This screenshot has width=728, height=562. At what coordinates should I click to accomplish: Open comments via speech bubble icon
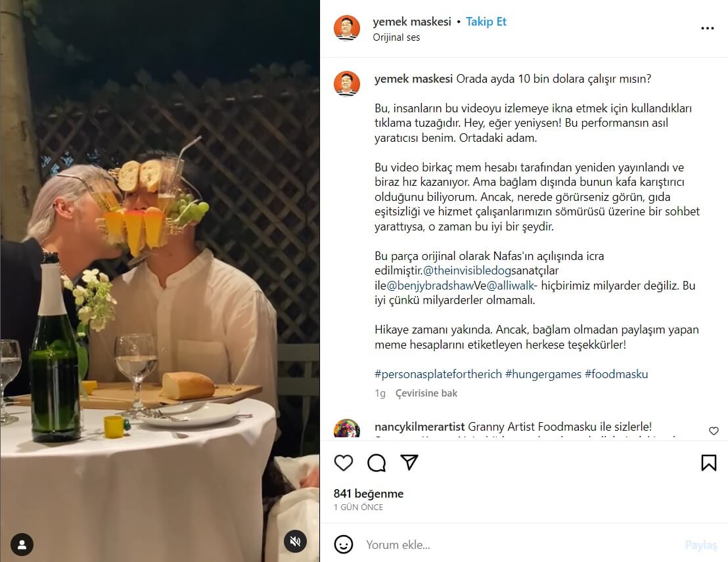376,463
